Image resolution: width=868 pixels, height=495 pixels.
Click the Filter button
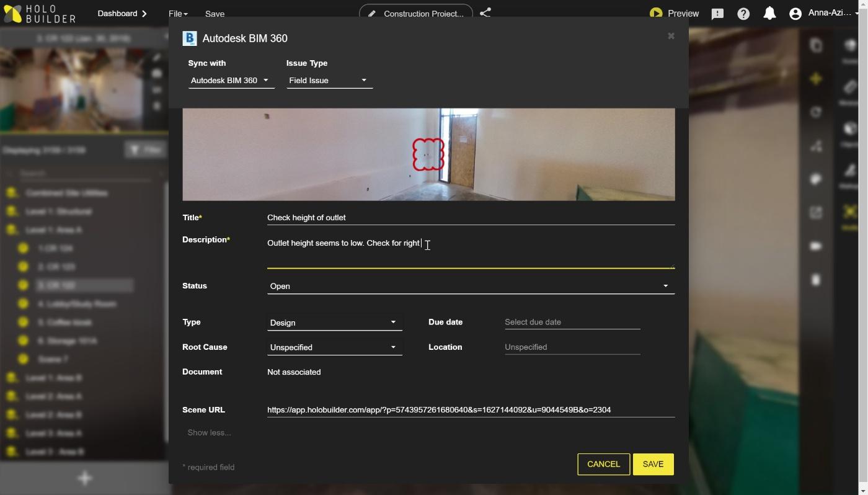[x=145, y=150]
